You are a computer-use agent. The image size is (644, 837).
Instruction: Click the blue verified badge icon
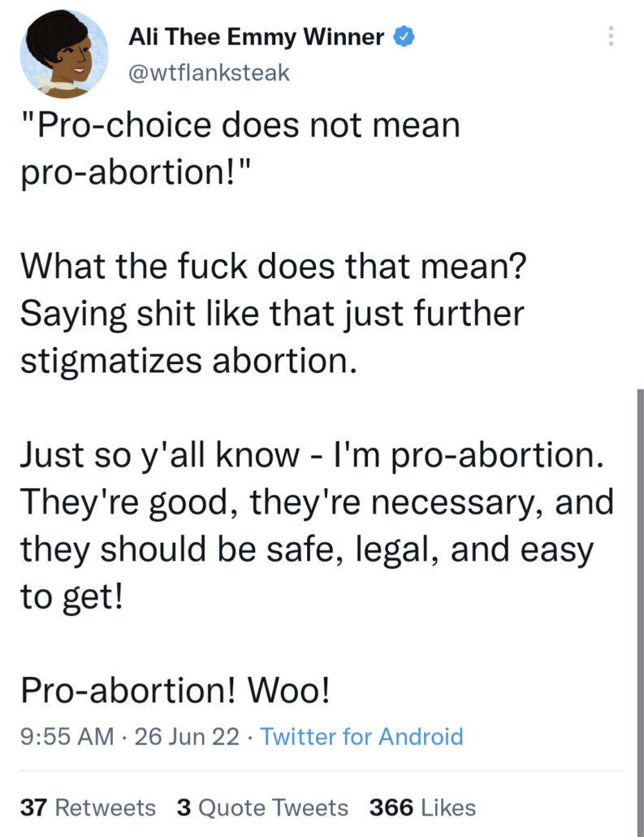click(404, 37)
